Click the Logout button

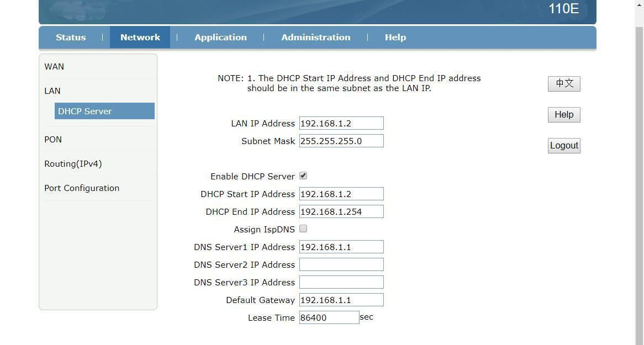[564, 145]
